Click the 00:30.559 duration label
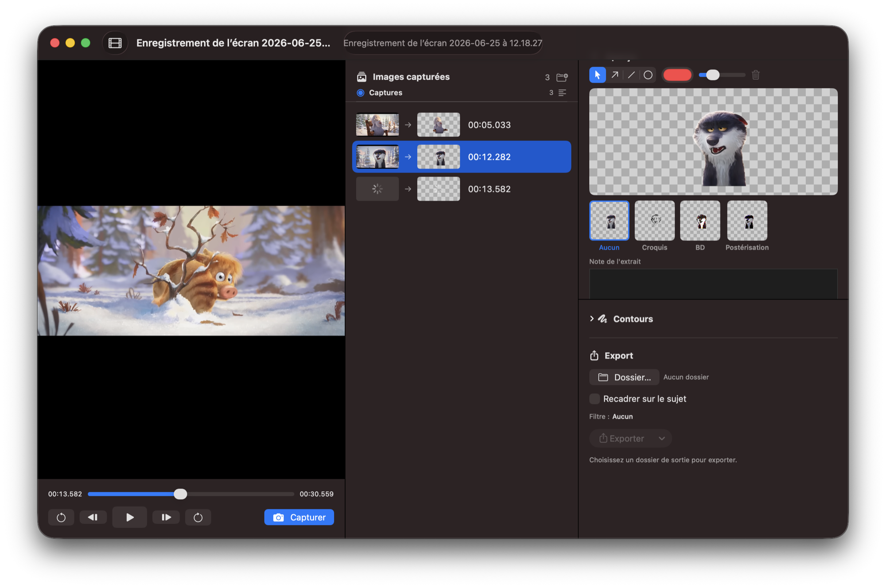886x588 pixels. (316, 494)
